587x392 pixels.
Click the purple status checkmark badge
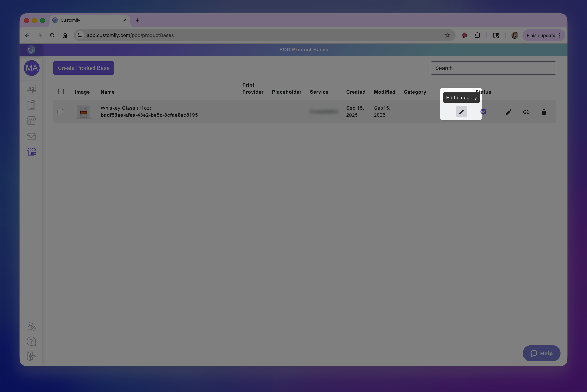[483, 111]
